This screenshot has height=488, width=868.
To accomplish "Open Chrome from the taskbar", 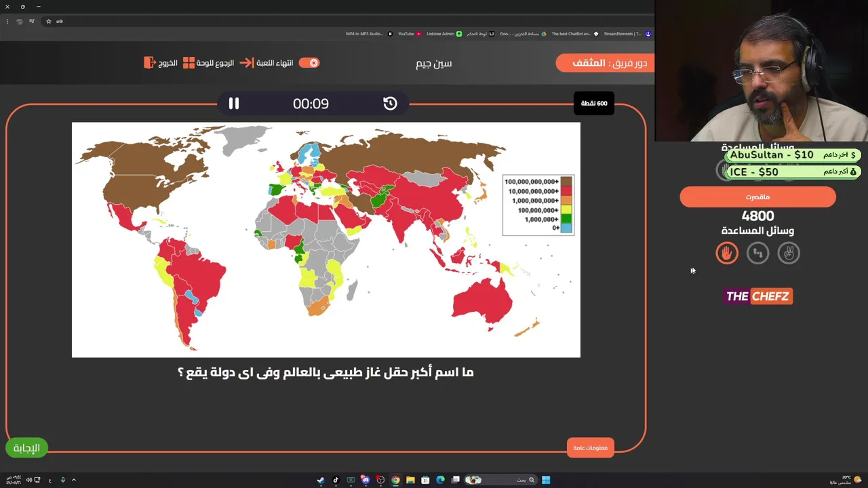I will click(395, 480).
